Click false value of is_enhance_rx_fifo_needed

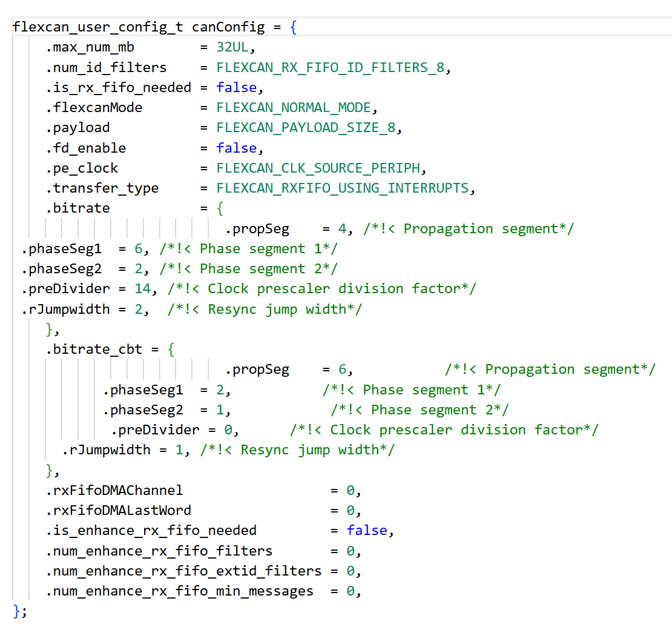coord(366,530)
